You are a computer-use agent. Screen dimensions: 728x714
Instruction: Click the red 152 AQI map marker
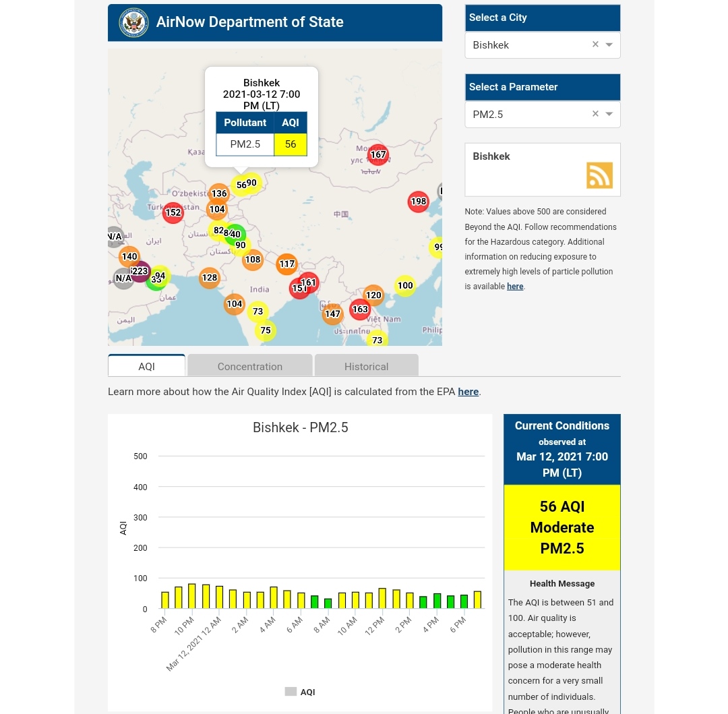tap(173, 213)
